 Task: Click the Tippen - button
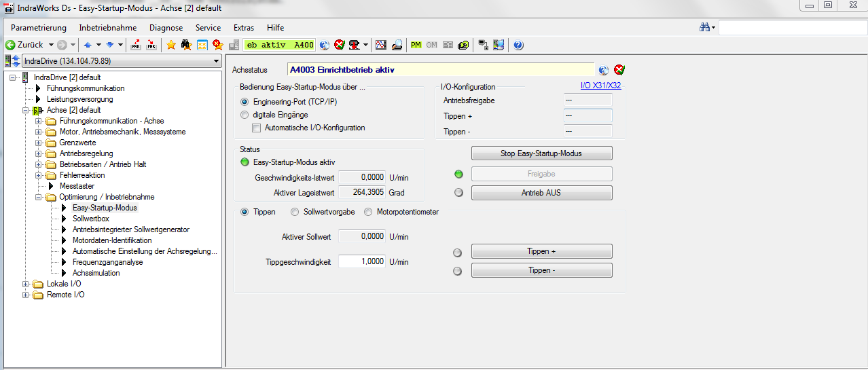point(541,270)
